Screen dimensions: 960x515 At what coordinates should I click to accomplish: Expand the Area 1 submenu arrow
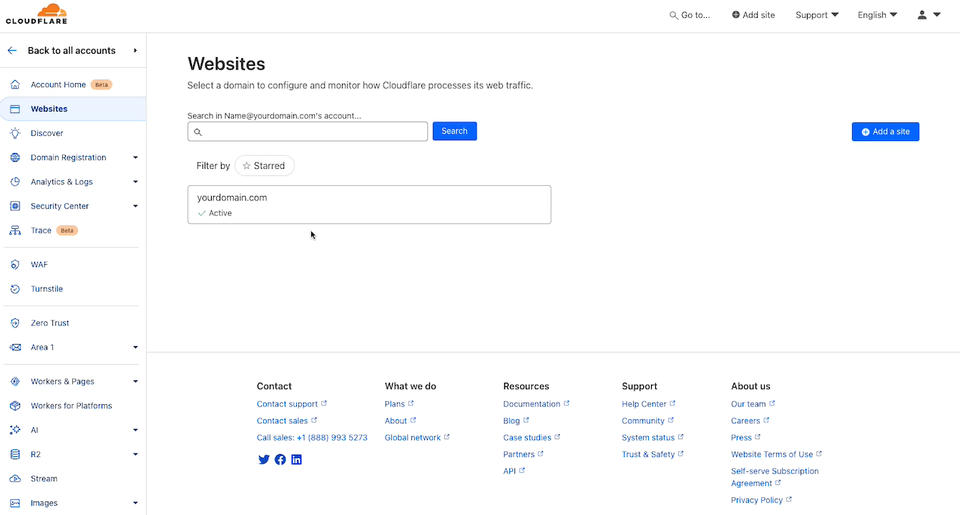[135, 347]
